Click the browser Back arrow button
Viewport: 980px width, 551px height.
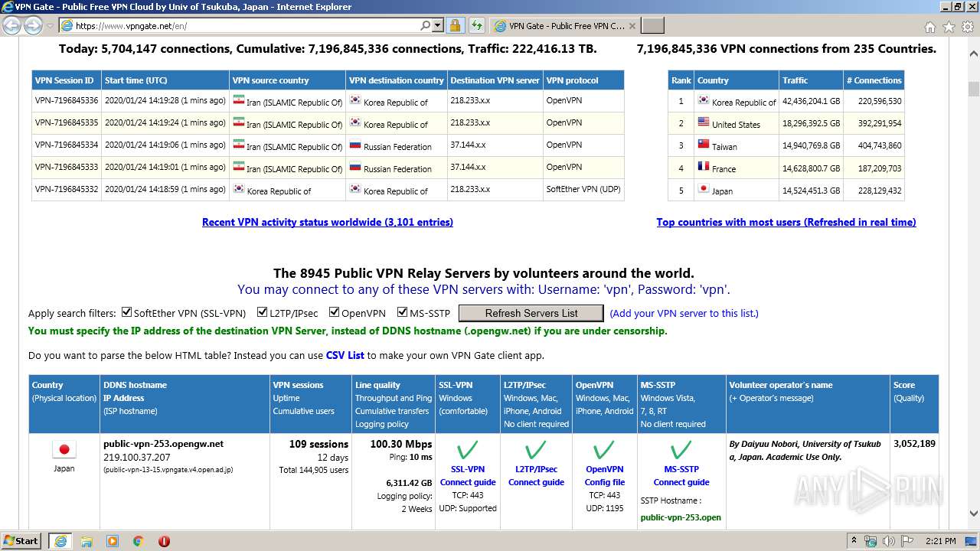pyautogui.click(x=12, y=25)
